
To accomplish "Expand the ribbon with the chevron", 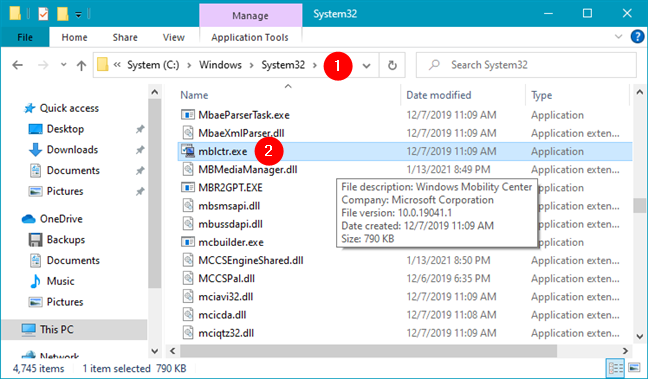I will (619, 37).
